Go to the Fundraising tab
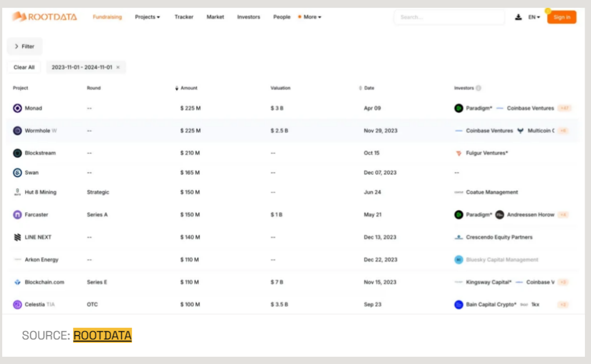 coord(107,17)
